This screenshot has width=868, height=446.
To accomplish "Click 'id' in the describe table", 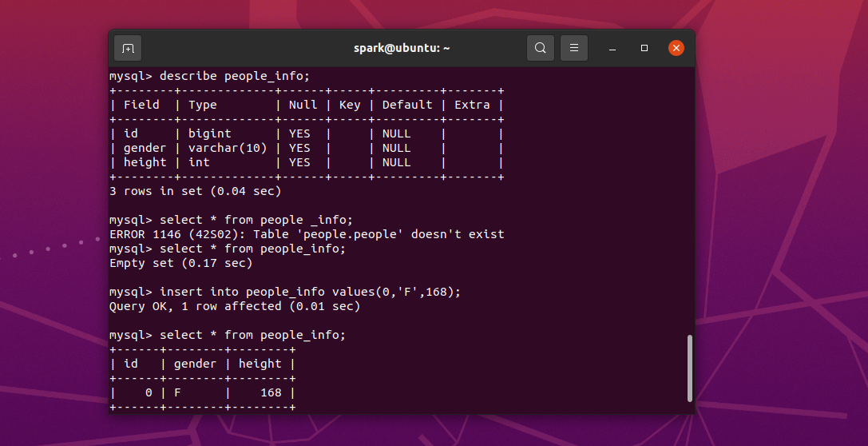I will [x=131, y=133].
